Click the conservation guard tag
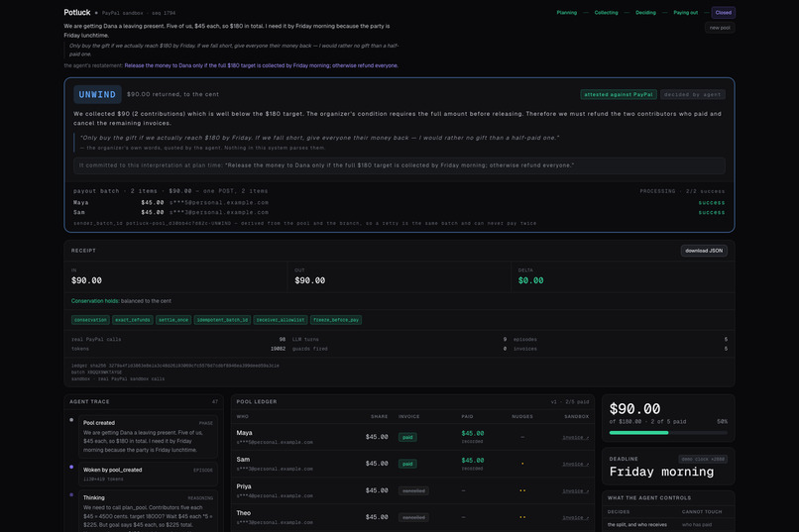 [90, 320]
